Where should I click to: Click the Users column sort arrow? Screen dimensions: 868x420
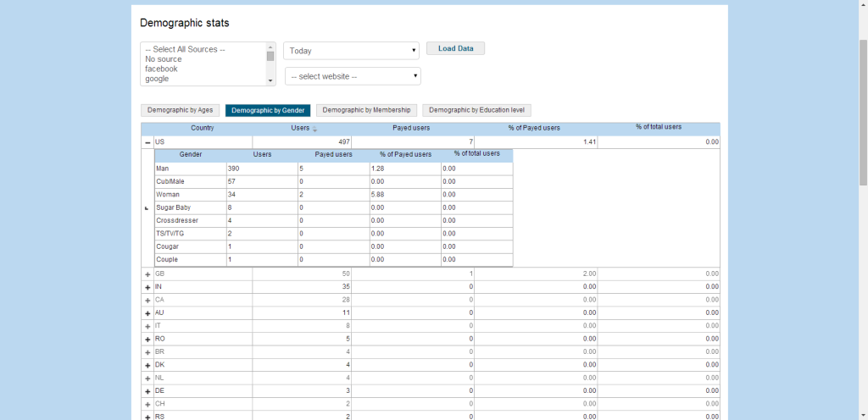tap(315, 130)
